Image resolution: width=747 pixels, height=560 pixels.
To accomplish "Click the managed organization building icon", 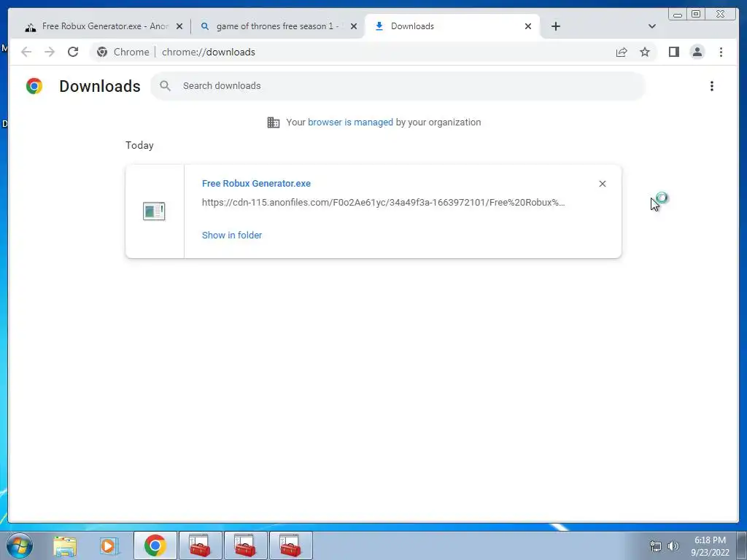I will click(x=274, y=122).
